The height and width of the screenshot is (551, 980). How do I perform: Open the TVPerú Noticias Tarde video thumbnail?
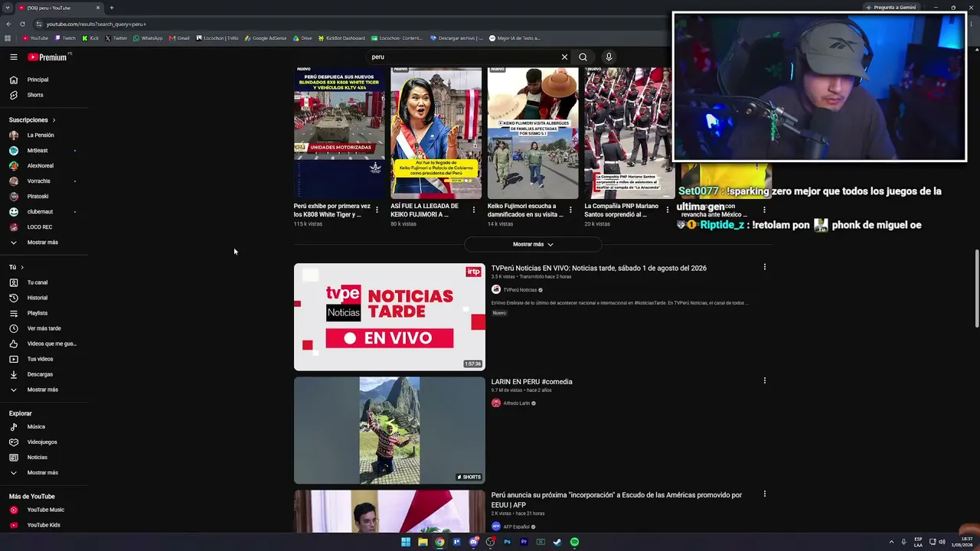tap(390, 317)
